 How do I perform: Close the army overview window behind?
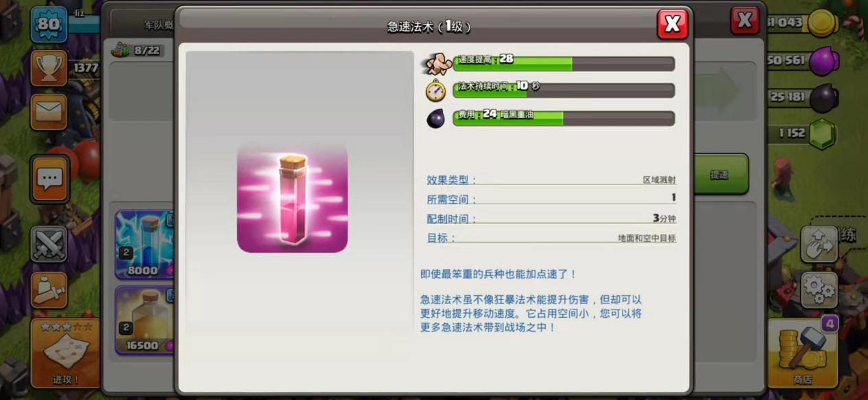pyautogui.click(x=745, y=21)
